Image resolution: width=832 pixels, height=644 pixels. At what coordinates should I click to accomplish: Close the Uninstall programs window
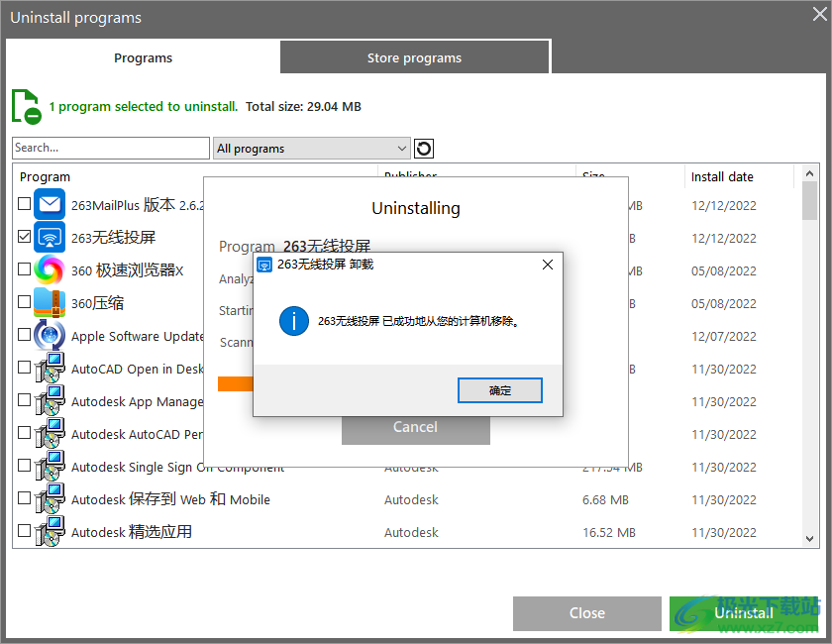click(x=820, y=14)
